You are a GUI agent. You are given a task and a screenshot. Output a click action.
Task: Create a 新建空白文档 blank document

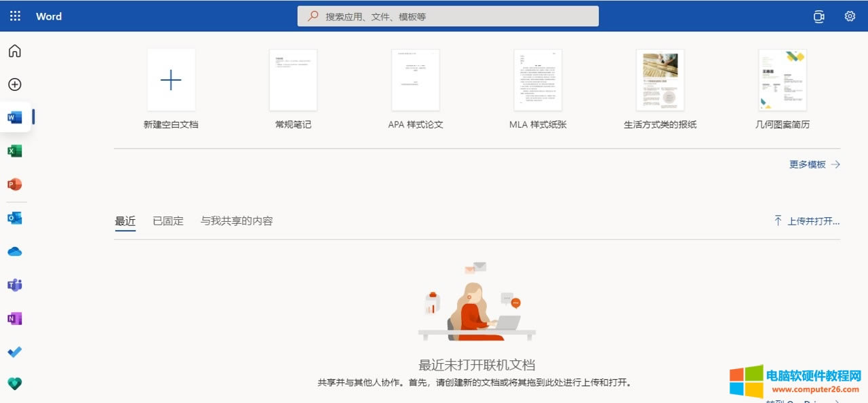pyautogui.click(x=171, y=81)
